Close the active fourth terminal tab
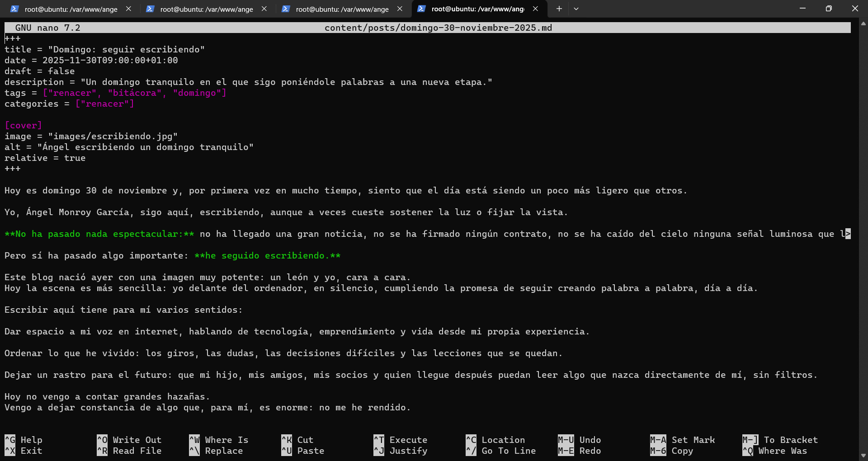This screenshot has height=461, width=868. pyautogui.click(x=535, y=9)
